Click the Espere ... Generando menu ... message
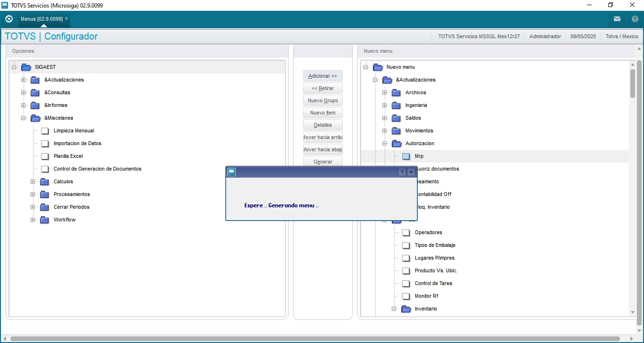The width and height of the screenshot is (644, 343). point(281,205)
